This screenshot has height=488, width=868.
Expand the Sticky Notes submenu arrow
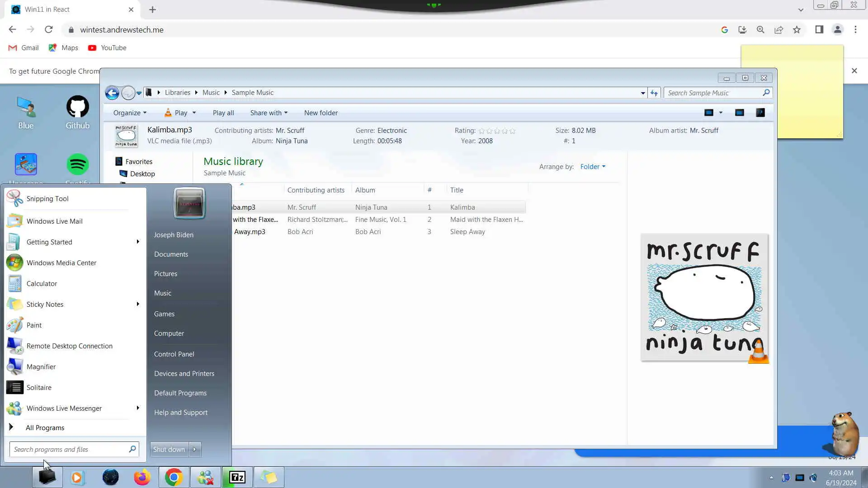[138, 304]
